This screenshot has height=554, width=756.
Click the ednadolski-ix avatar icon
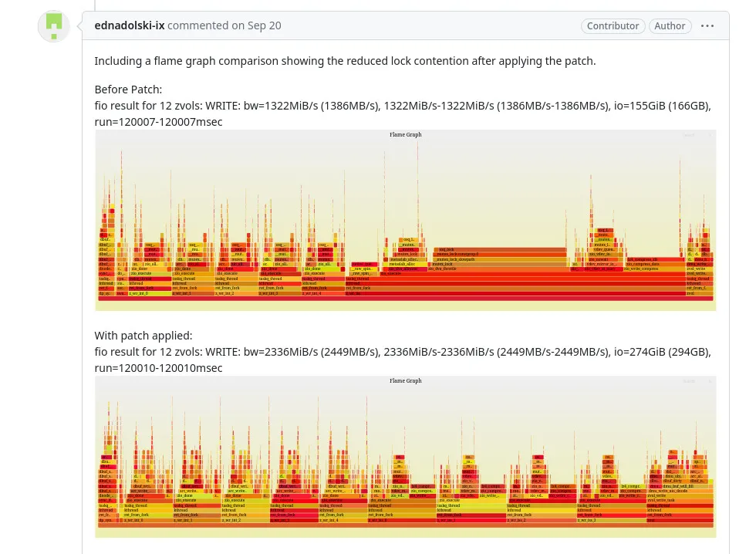click(53, 26)
